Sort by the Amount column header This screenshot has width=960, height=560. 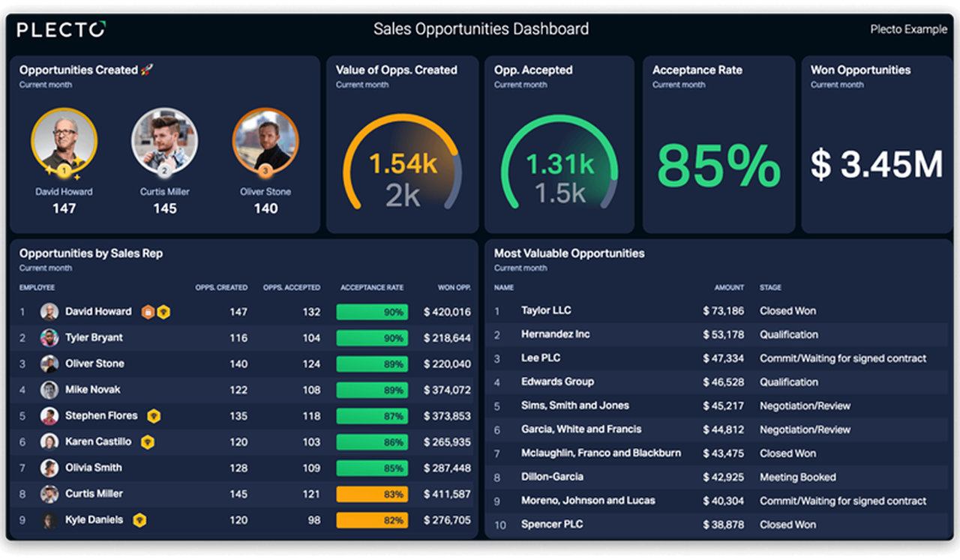729,287
